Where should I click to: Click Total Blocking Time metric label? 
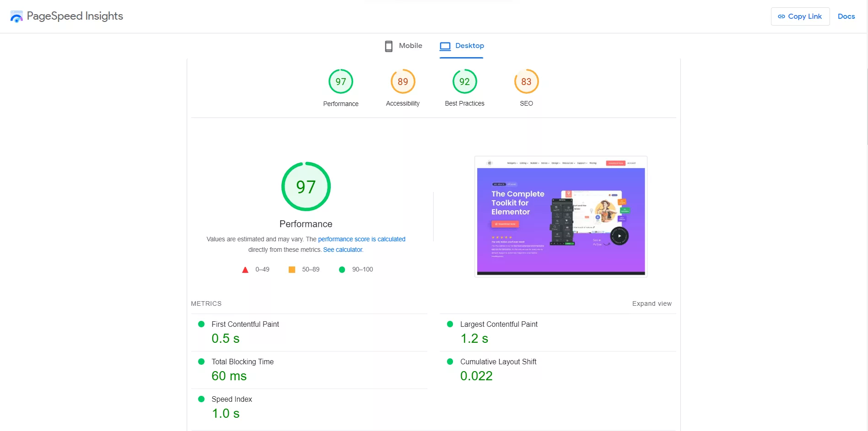tap(243, 362)
